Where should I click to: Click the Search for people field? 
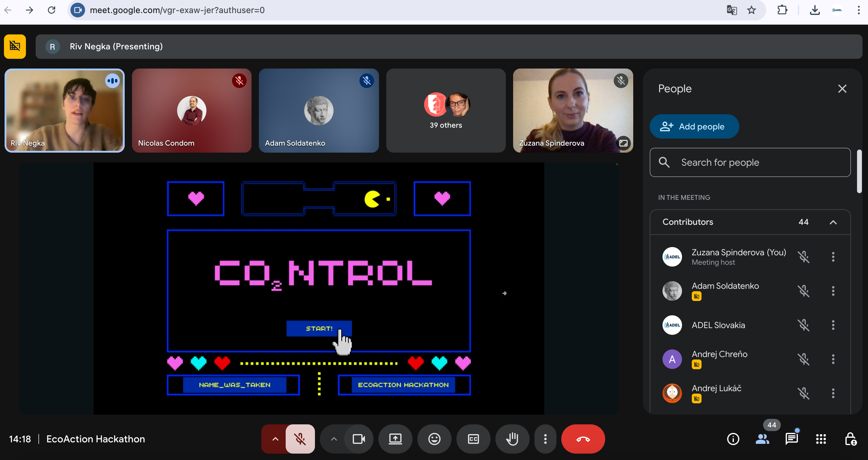[x=750, y=162]
